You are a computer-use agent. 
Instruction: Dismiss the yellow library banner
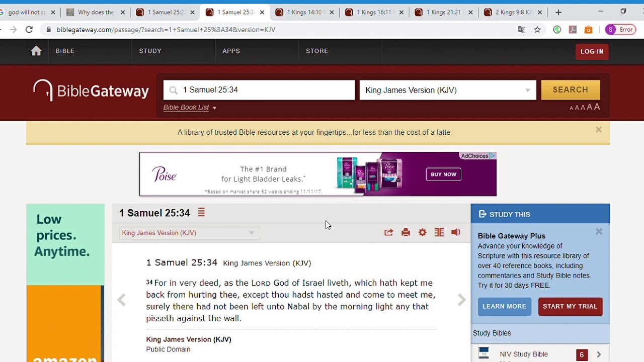click(x=599, y=130)
